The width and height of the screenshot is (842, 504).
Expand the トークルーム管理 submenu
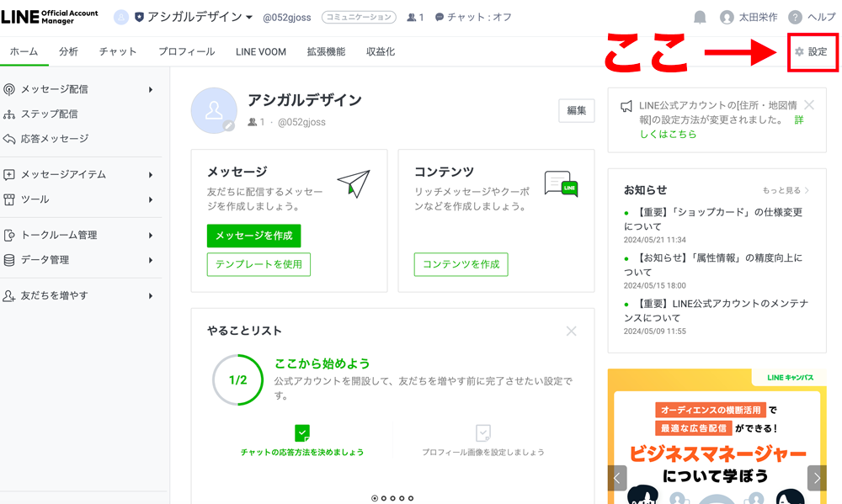151,236
